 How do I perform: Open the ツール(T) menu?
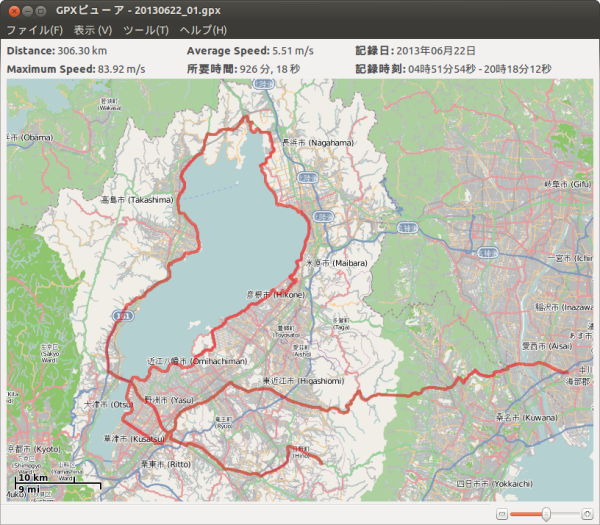pyautogui.click(x=146, y=30)
